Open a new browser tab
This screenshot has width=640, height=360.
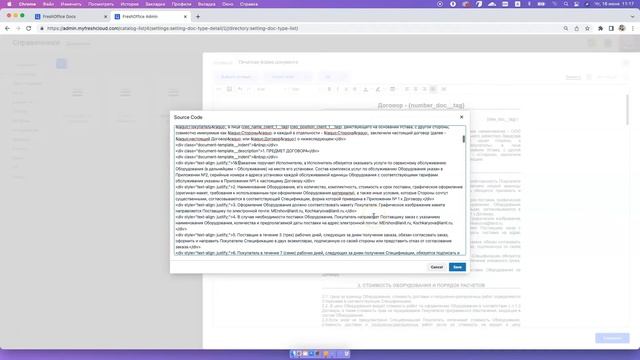point(198,17)
